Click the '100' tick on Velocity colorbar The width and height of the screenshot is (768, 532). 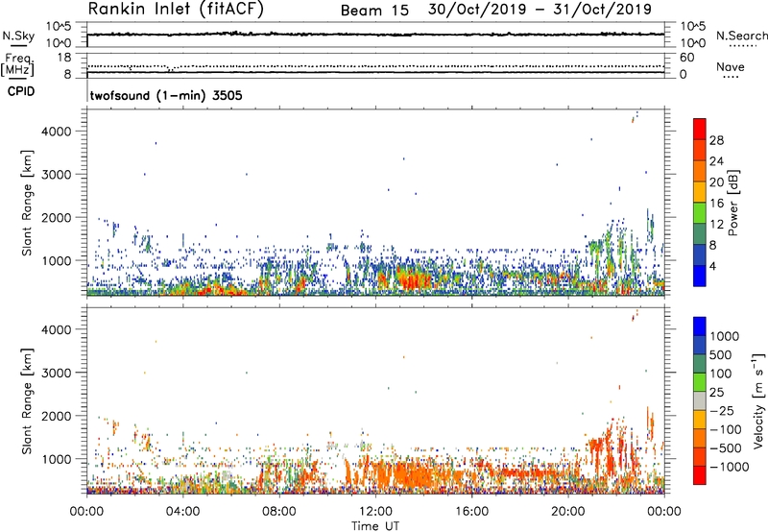click(721, 374)
